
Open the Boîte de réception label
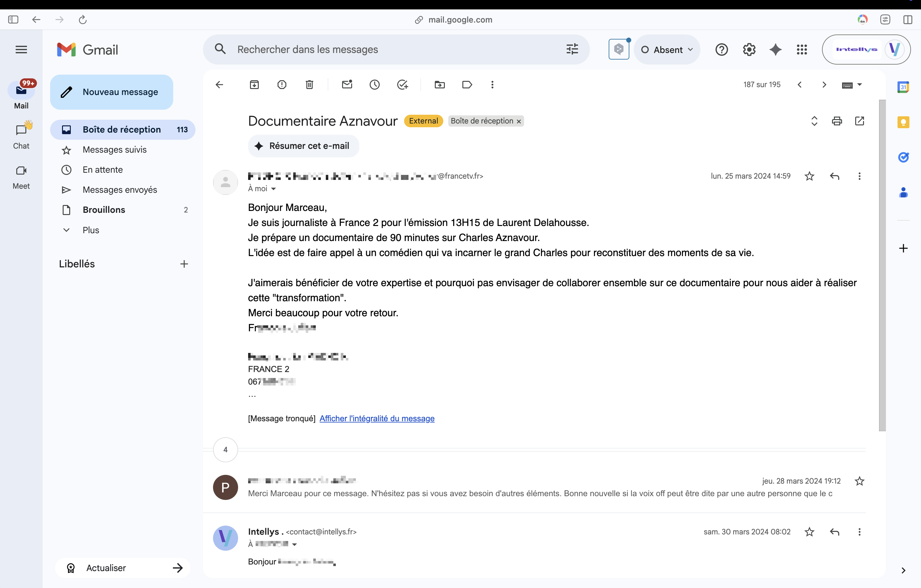pos(122,129)
